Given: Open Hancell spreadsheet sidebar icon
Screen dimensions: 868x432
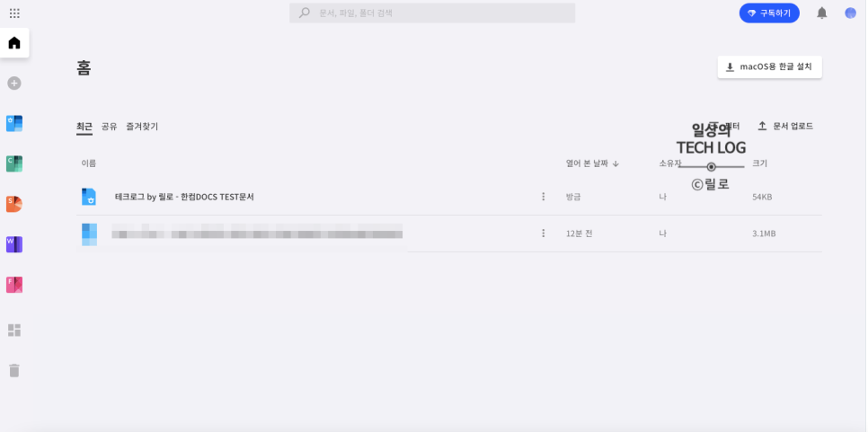Looking at the screenshot, I should point(14,163).
